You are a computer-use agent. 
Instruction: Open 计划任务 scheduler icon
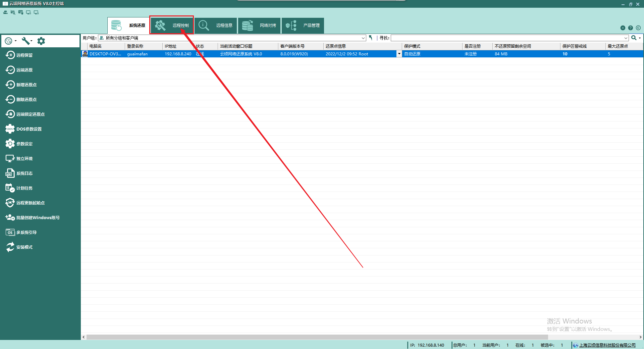(x=10, y=188)
